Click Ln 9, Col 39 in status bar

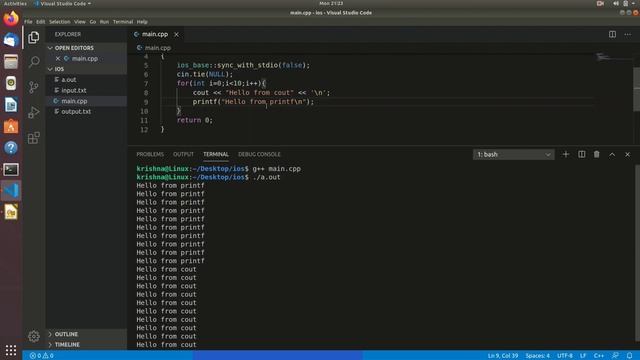pyautogui.click(x=503, y=356)
